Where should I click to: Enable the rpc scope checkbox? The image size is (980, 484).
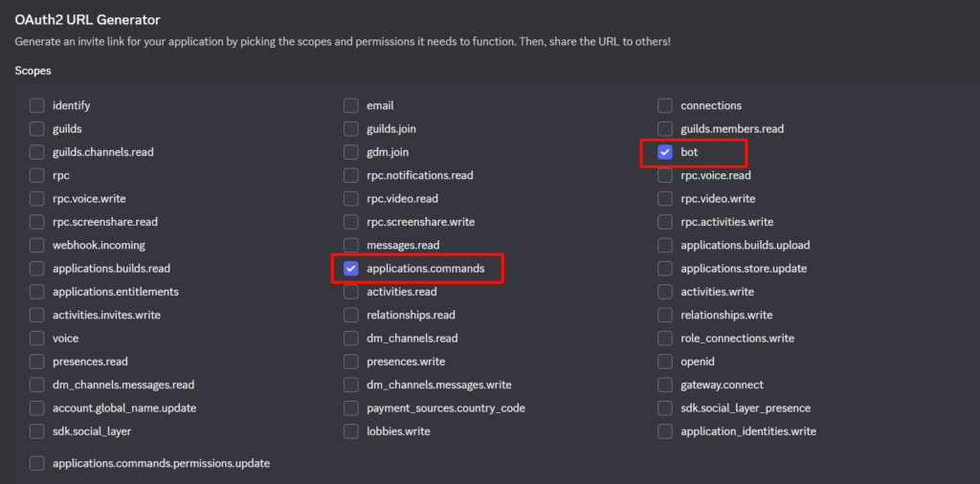37,176
